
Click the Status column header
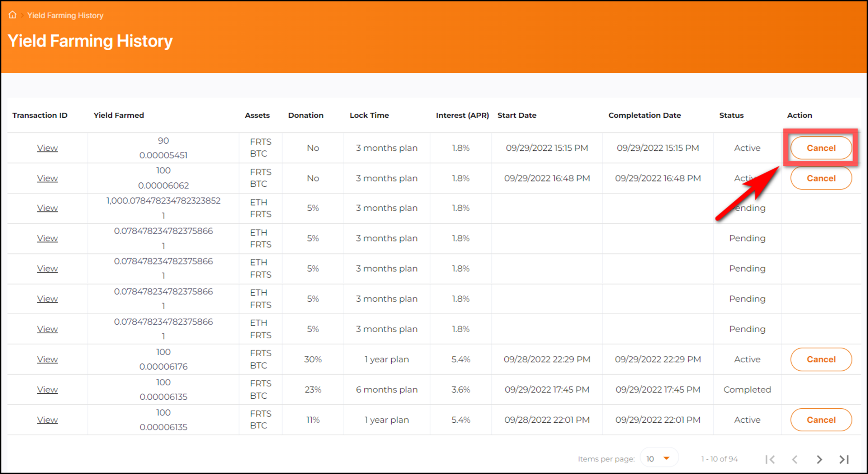tap(731, 115)
